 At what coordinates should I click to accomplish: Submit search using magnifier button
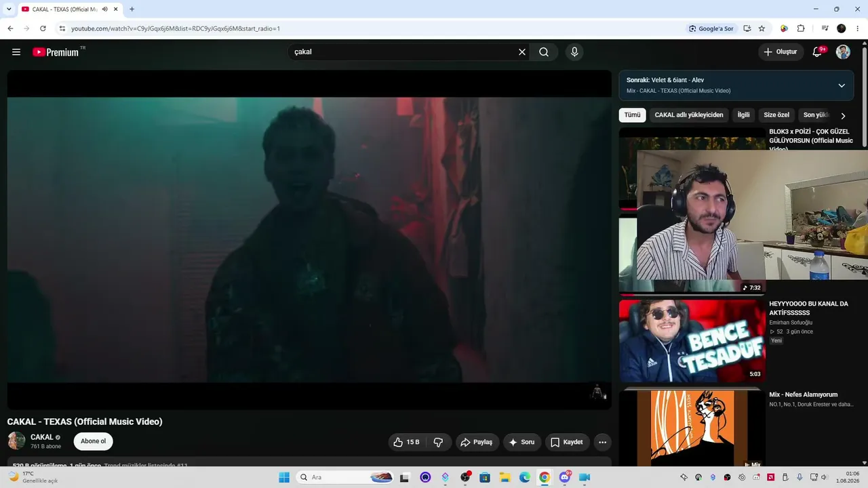(x=544, y=52)
